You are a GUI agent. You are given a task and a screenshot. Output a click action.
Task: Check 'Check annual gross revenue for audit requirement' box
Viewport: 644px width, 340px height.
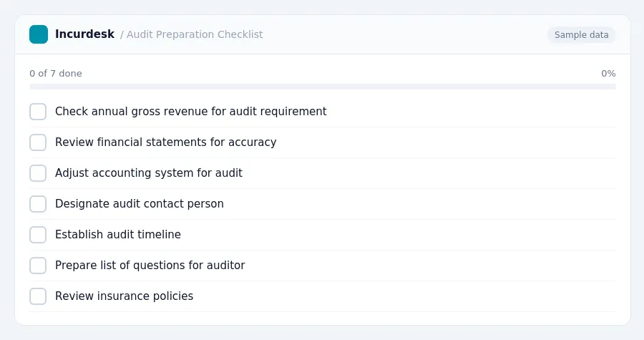point(38,112)
